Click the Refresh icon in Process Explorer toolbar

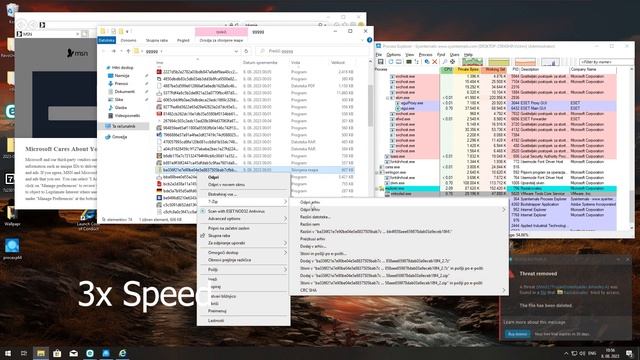(391, 62)
